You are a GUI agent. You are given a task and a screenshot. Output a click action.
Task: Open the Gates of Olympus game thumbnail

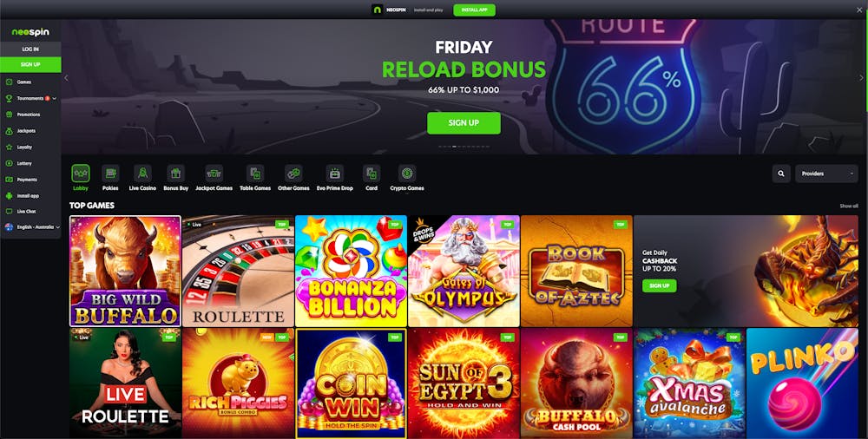pyautogui.click(x=464, y=271)
